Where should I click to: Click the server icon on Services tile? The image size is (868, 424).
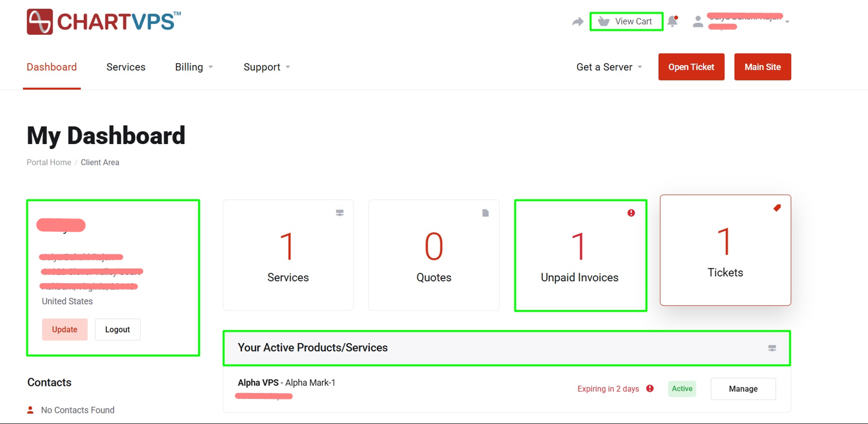(x=340, y=213)
